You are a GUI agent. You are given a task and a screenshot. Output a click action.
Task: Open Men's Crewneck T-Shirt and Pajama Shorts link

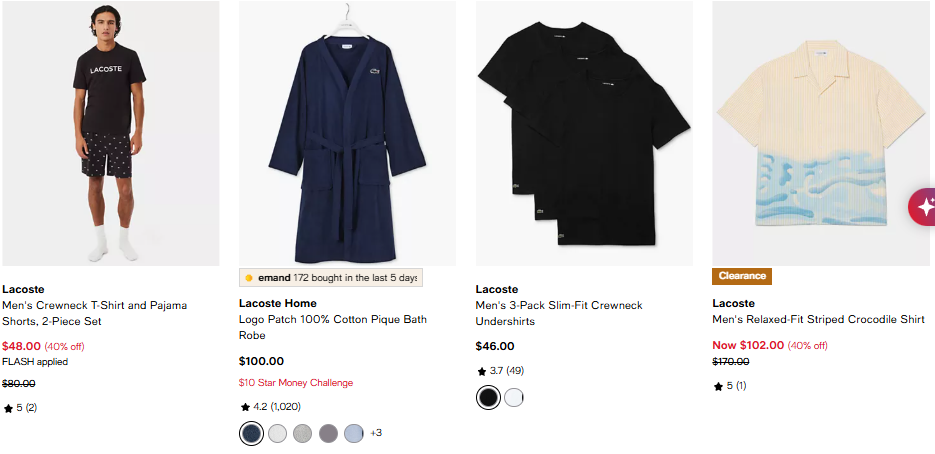[x=95, y=313]
